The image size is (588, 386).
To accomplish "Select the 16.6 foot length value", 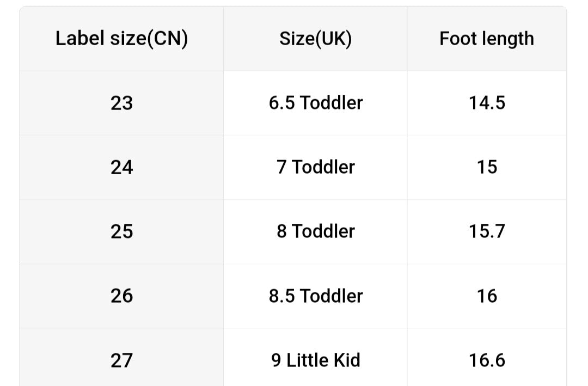I will (x=487, y=360).
